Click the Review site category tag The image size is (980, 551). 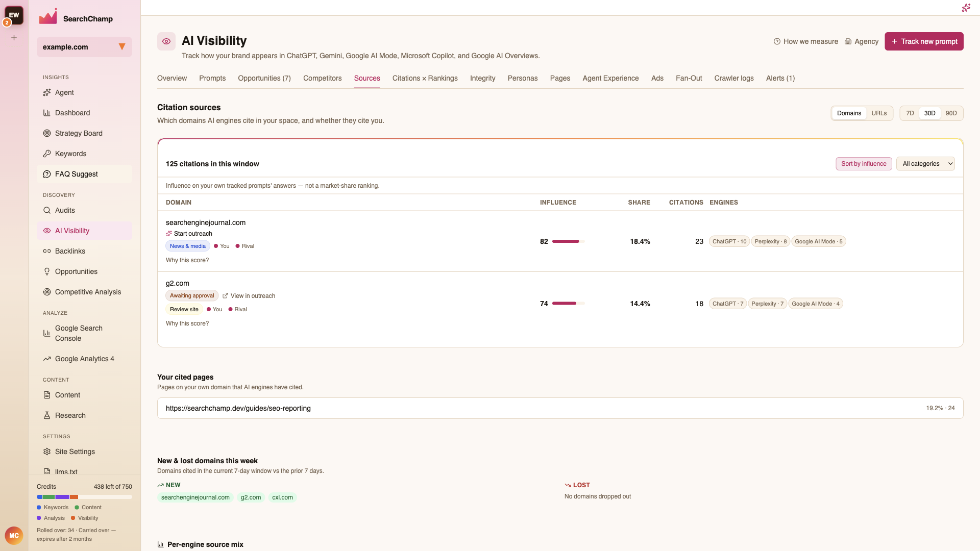(x=184, y=309)
